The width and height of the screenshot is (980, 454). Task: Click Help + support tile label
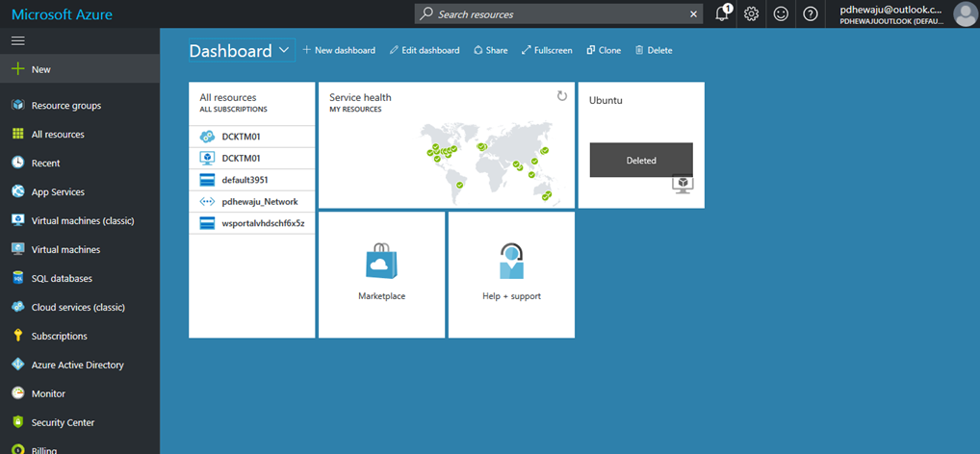512,296
